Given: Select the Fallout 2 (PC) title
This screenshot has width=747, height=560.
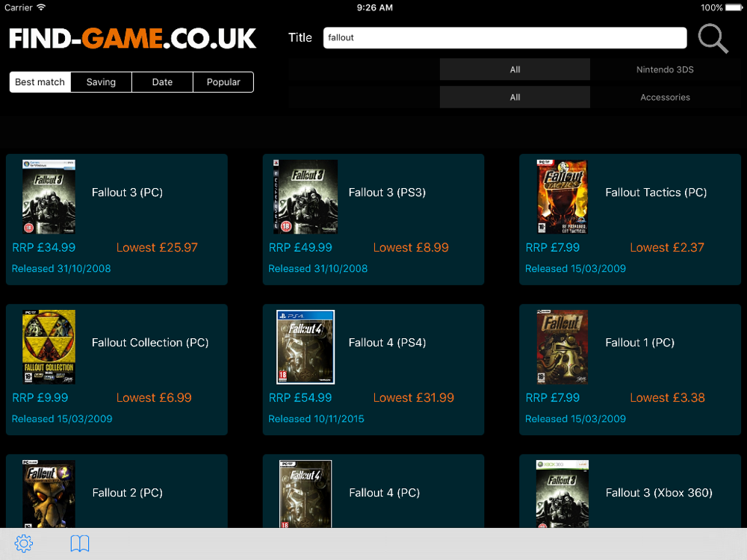Looking at the screenshot, I should point(127,492).
